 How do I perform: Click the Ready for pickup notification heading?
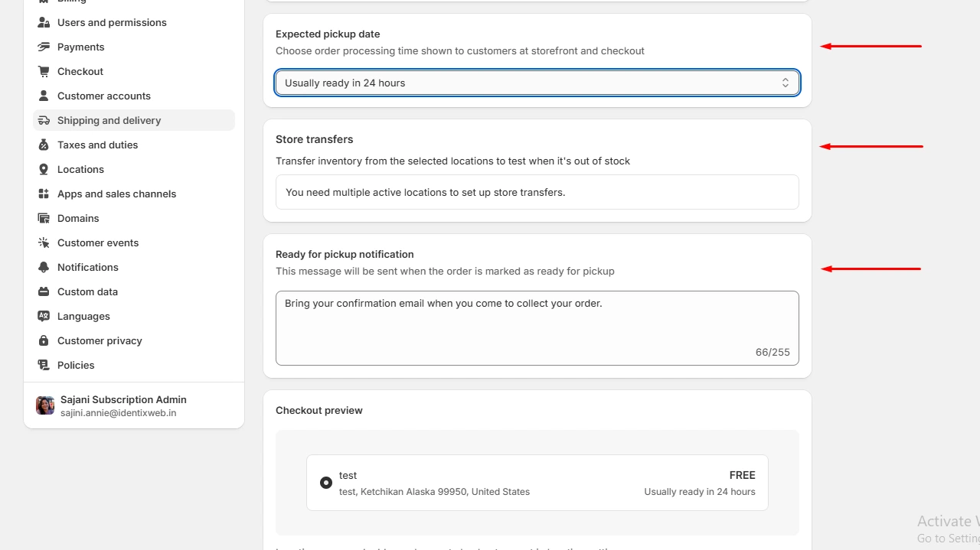345,254
